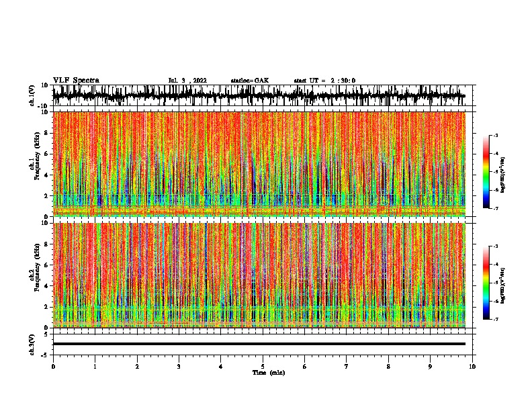Click the '10' tick on the time axis

tap(472, 367)
